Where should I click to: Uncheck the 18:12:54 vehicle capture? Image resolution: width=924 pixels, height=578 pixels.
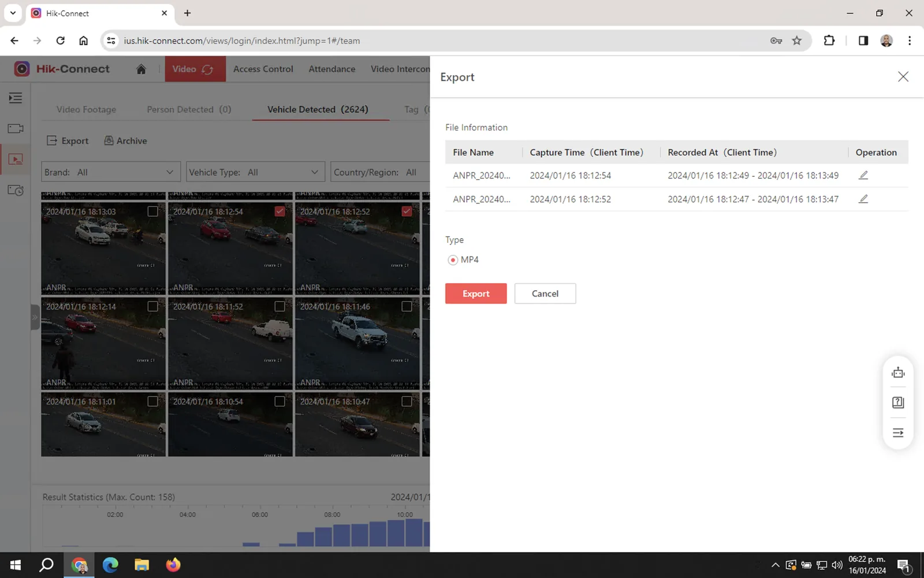click(x=280, y=212)
